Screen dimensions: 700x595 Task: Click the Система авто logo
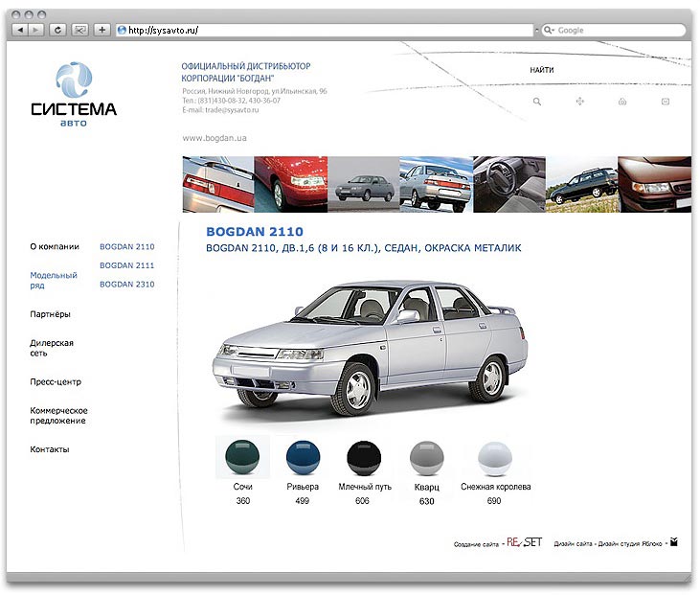pos(74,94)
